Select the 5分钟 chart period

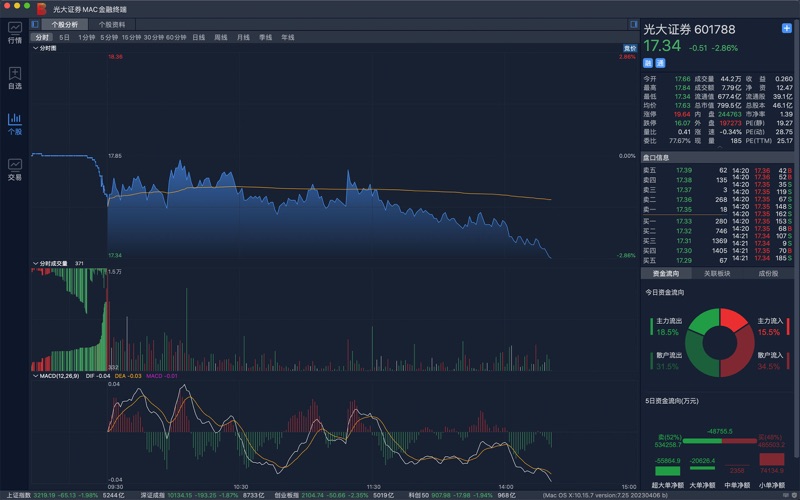[x=108, y=37]
